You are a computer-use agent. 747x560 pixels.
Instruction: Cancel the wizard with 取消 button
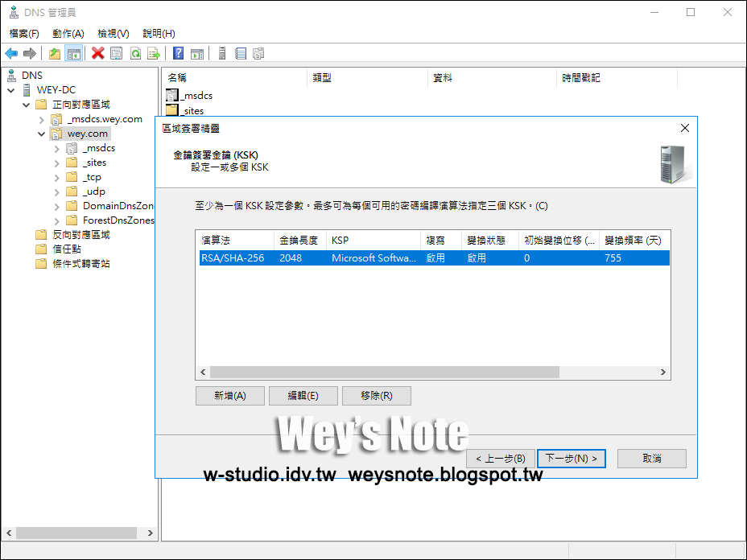pyautogui.click(x=652, y=459)
